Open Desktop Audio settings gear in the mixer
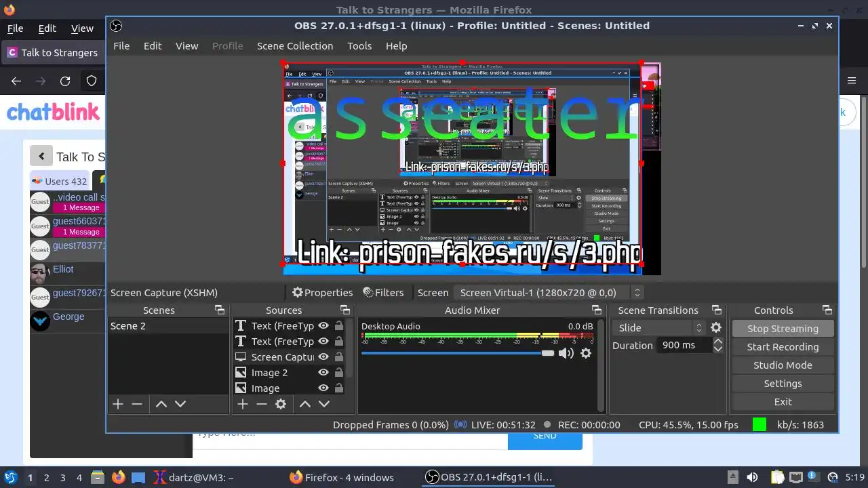 (x=586, y=353)
